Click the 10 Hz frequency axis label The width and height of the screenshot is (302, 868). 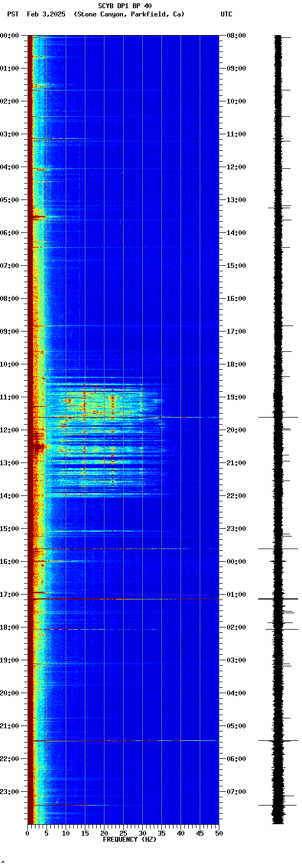tap(66, 833)
